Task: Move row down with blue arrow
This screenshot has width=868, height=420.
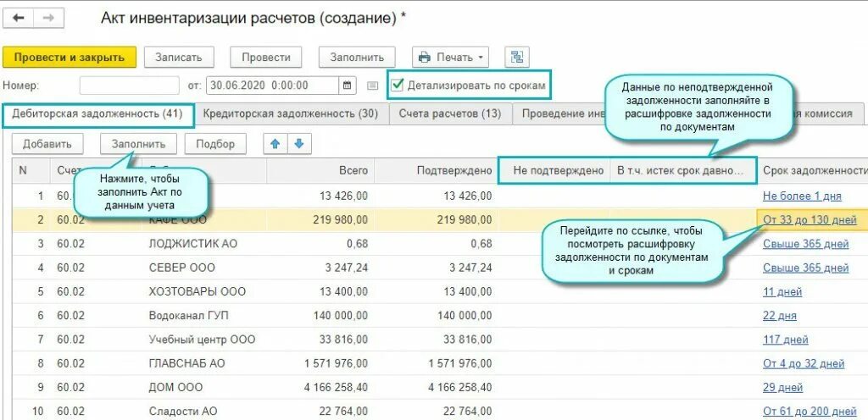Action: pos(299,144)
